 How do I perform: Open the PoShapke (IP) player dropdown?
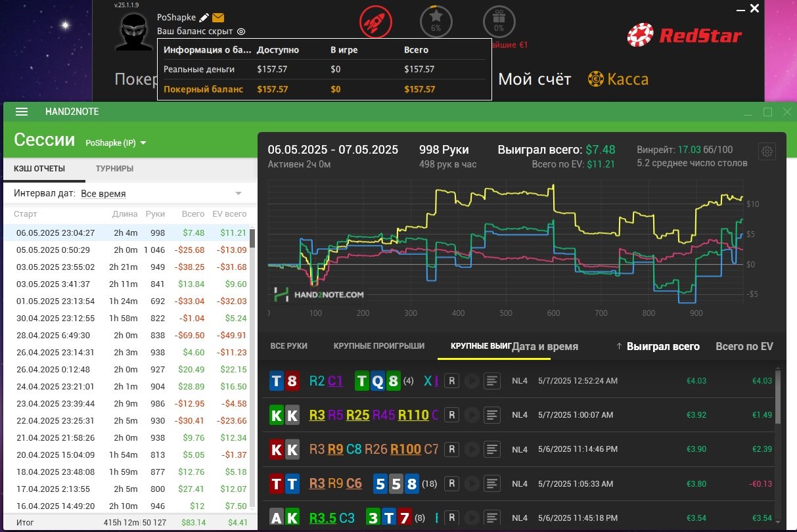[116, 143]
